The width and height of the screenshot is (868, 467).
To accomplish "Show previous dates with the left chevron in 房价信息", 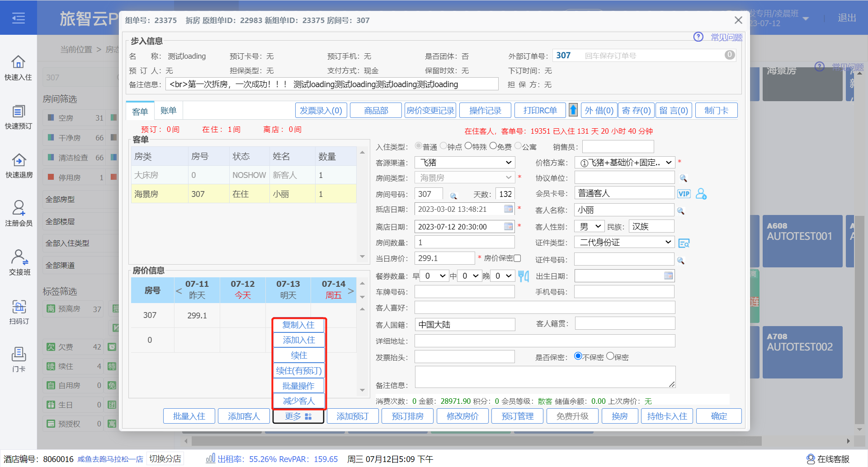I will (x=179, y=291).
